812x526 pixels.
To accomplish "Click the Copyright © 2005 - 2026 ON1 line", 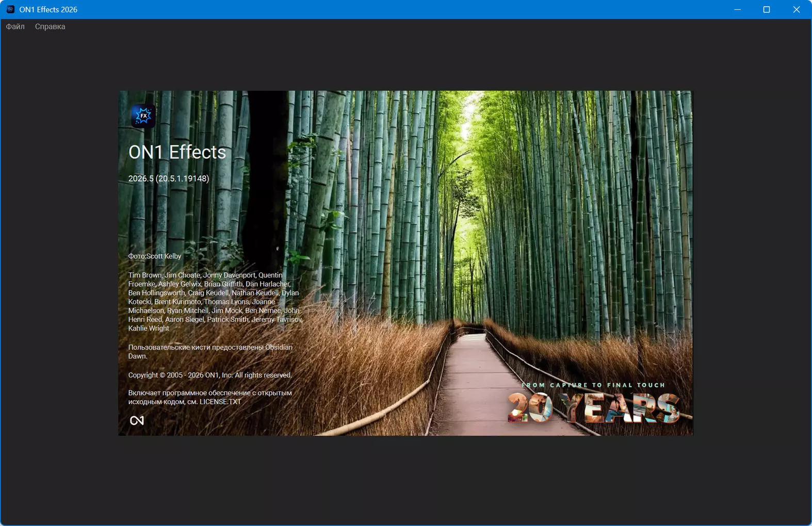I will point(210,375).
